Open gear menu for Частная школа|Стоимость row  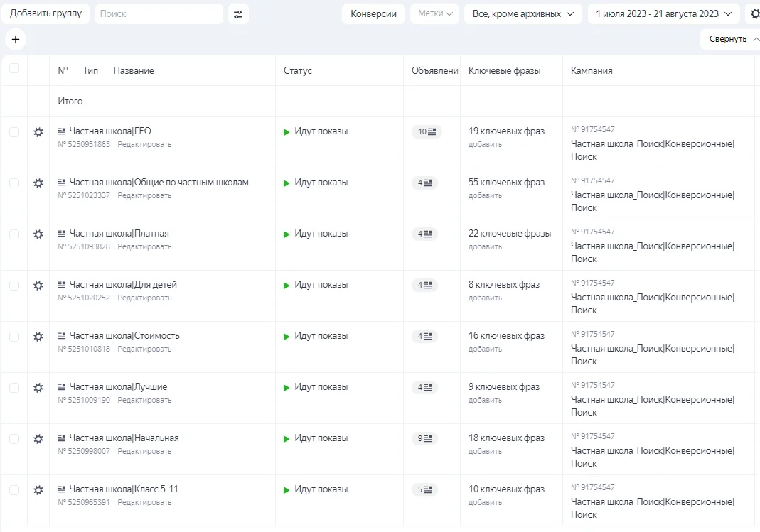click(x=38, y=337)
